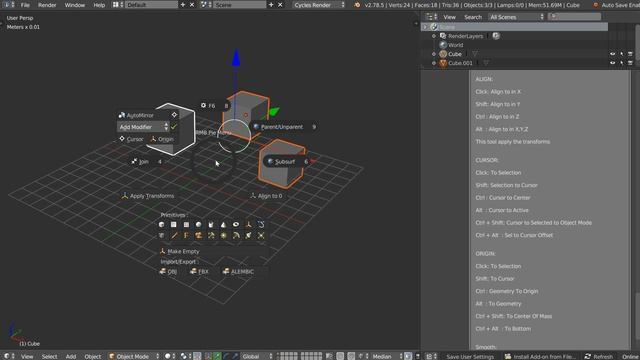Open the Object Mode dropdown

134,356
